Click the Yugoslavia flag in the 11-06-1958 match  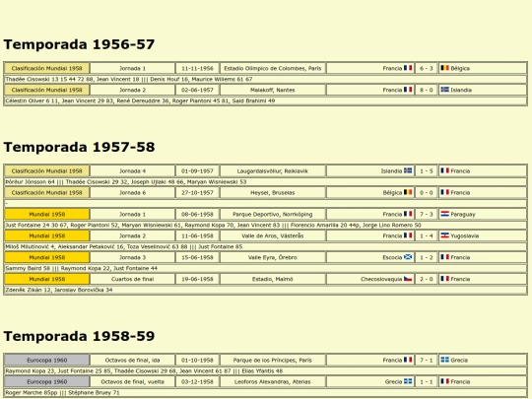[444, 235]
